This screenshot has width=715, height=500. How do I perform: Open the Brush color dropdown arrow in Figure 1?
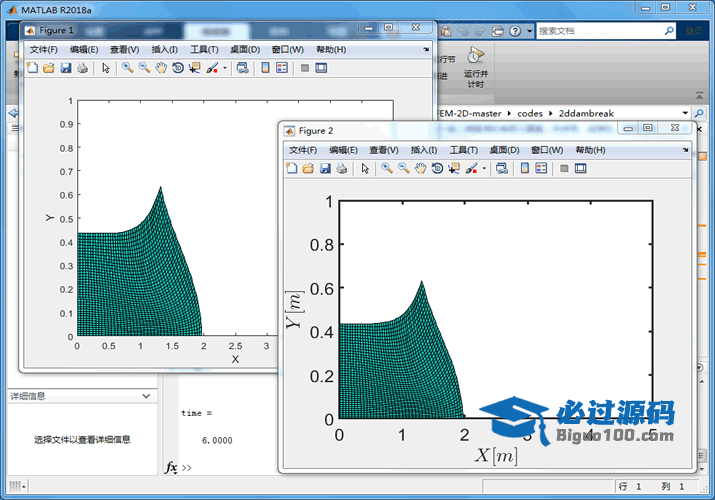coord(225,68)
